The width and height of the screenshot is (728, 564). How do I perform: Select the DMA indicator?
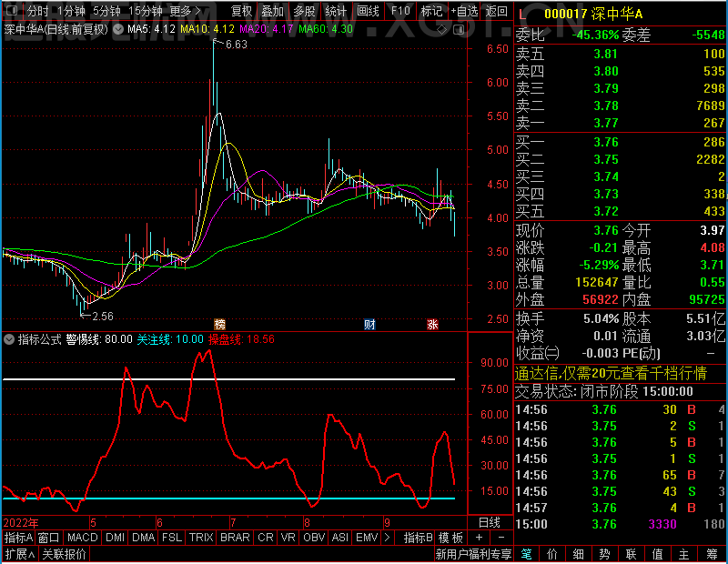(x=143, y=538)
